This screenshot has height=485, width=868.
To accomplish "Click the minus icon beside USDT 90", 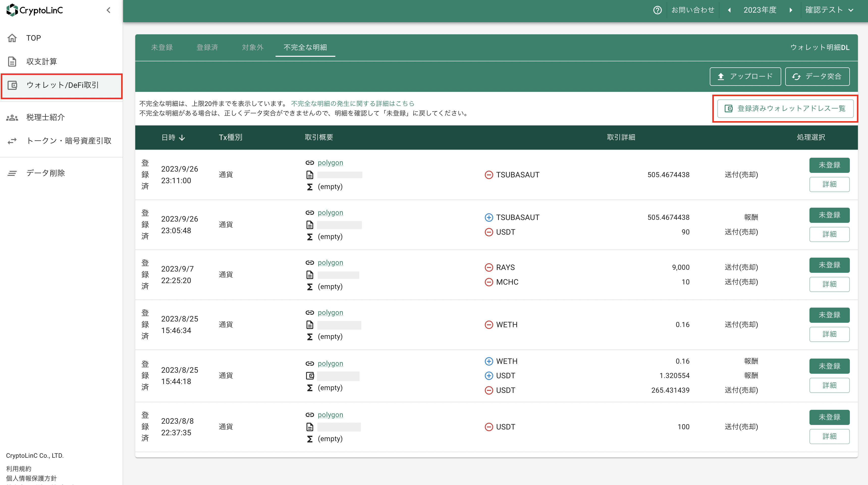I will tap(489, 232).
